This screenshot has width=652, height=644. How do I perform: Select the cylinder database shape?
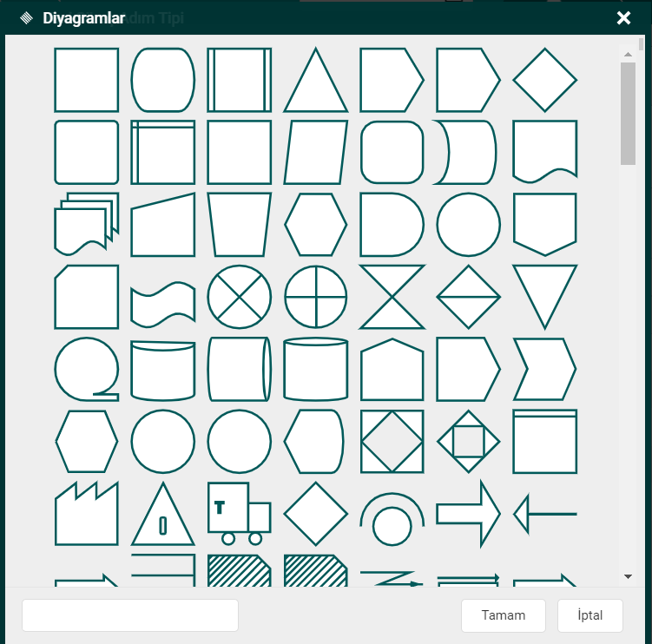point(315,370)
